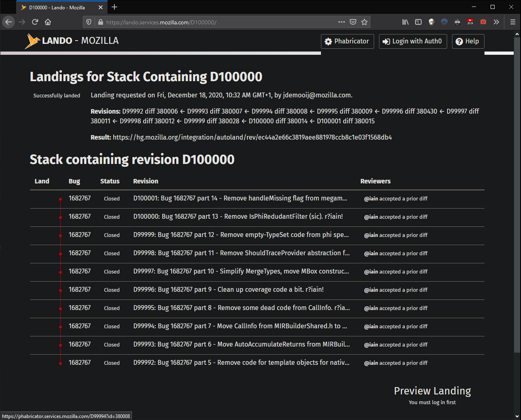This screenshot has height=420, width=521.
Task: Open the Phabricator gear icon on Lando header
Action: pos(329,41)
